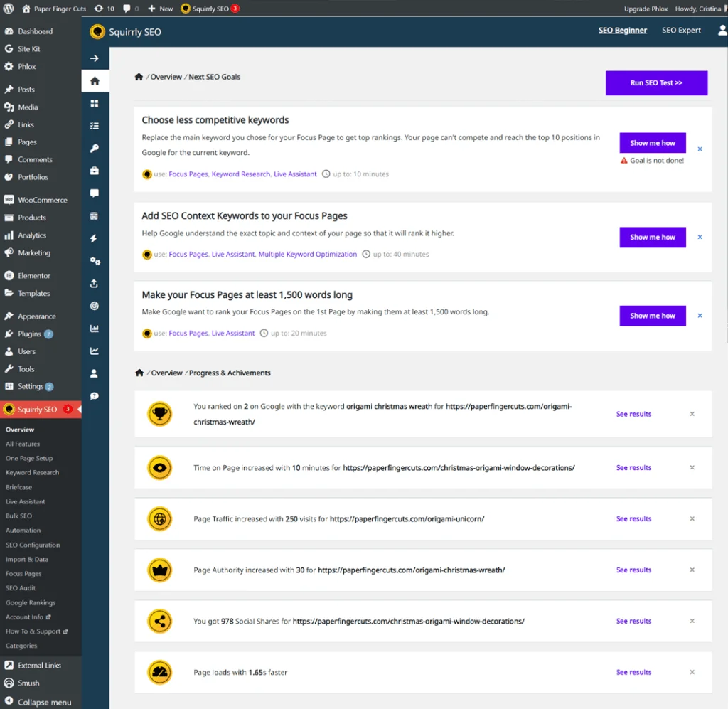This screenshot has height=709, width=728.
Task: Switch to SEO Expert mode
Action: pos(681,31)
